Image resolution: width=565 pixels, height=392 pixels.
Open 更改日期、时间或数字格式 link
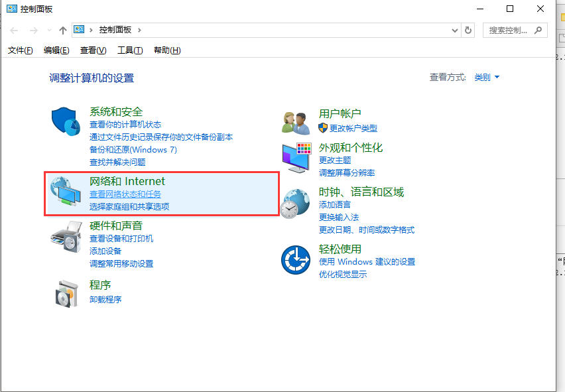pos(367,230)
